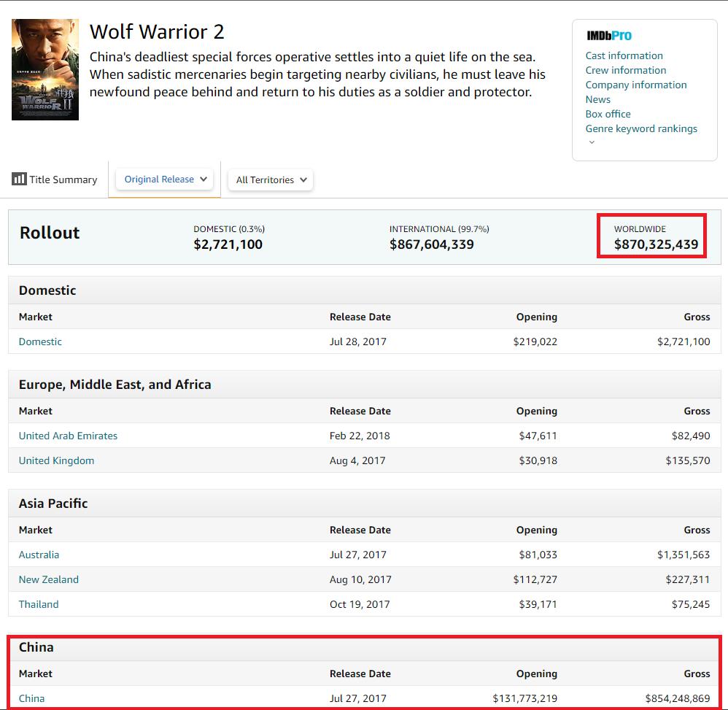Screen dimensions: 728x710
Task: Expand the IMDbPro links chevron
Action: coord(592,142)
